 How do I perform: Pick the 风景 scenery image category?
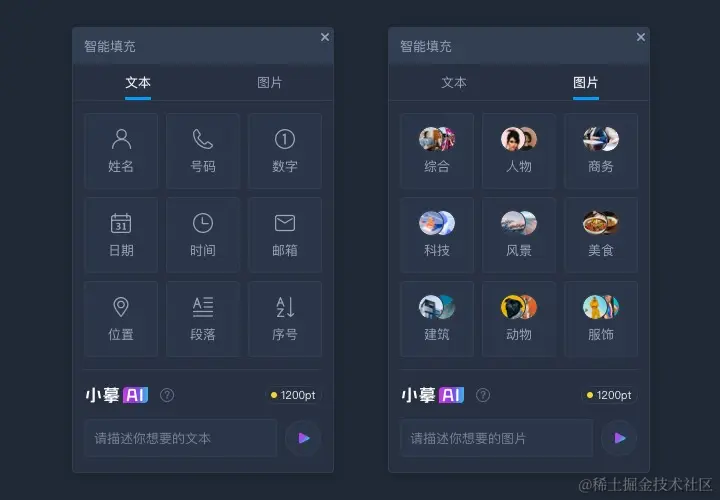tap(518, 235)
